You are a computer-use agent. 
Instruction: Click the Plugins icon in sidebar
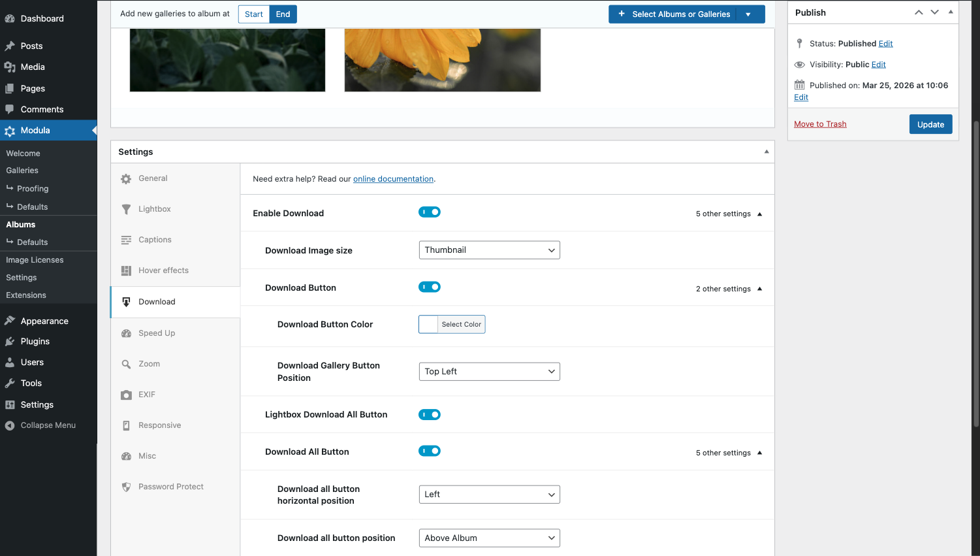10,342
